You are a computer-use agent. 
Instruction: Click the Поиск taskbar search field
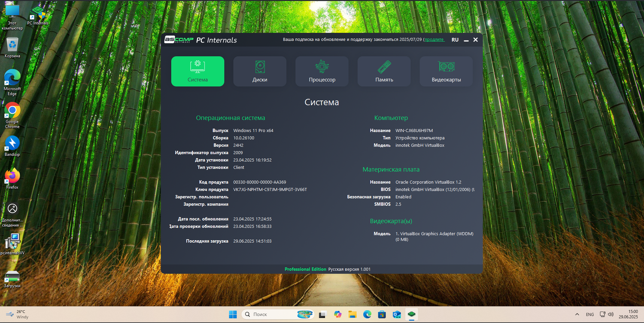(x=278, y=314)
